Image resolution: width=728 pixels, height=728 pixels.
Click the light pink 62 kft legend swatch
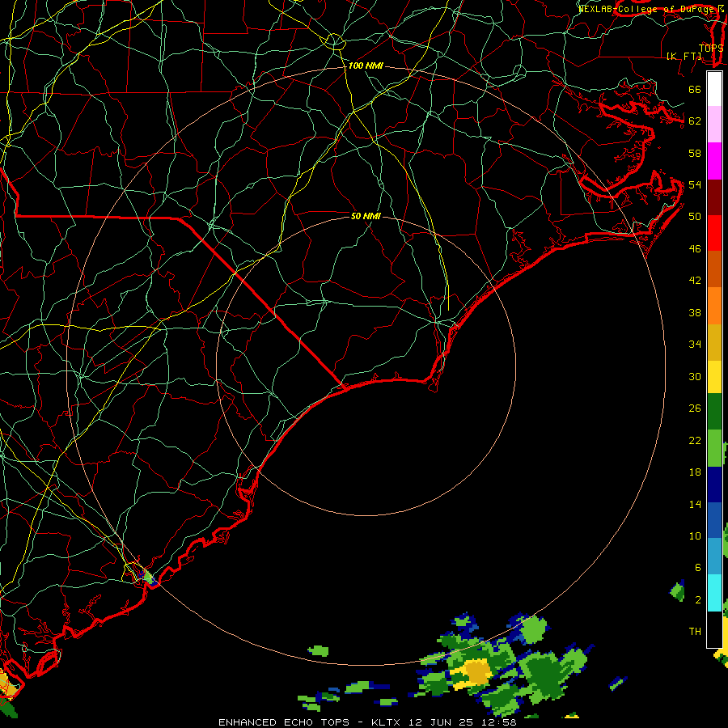point(714,125)
